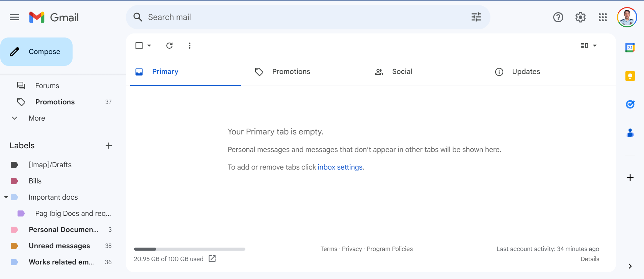The width and height of the screenshot is (644, 279).
Task: Switch to the Promotions tab
Action: pyautogui.click(x=291, y=72)
